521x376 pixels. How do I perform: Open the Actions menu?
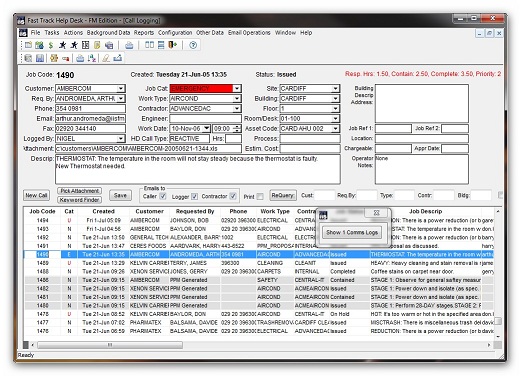pos(73,33)
